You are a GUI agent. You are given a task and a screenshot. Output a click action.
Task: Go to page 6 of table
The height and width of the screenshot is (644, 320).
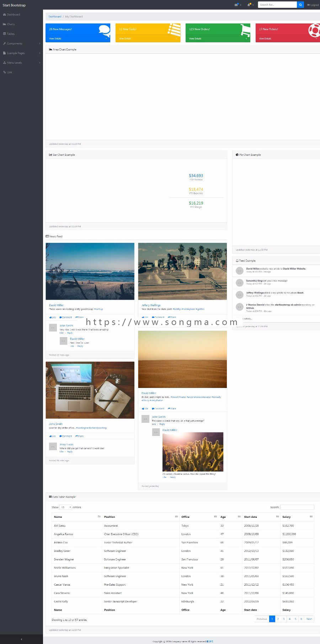pyautogui.click(x=301, y=619)
